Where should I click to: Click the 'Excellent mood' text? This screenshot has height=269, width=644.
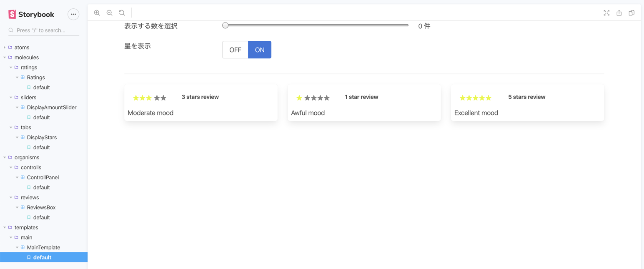[476, 113]
